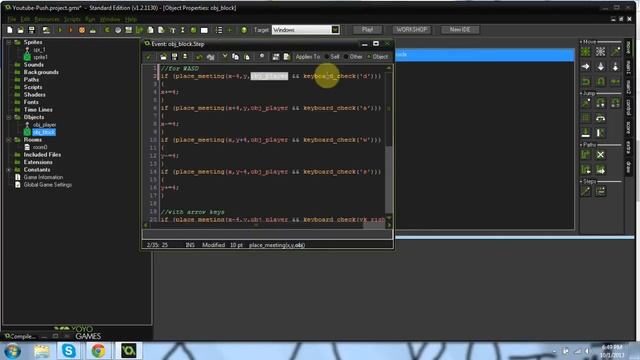Image resolution: width=640 pixels, height=360 pixels.
Task: Select the Move Towards action icon
Action: [x=616, y=51]
